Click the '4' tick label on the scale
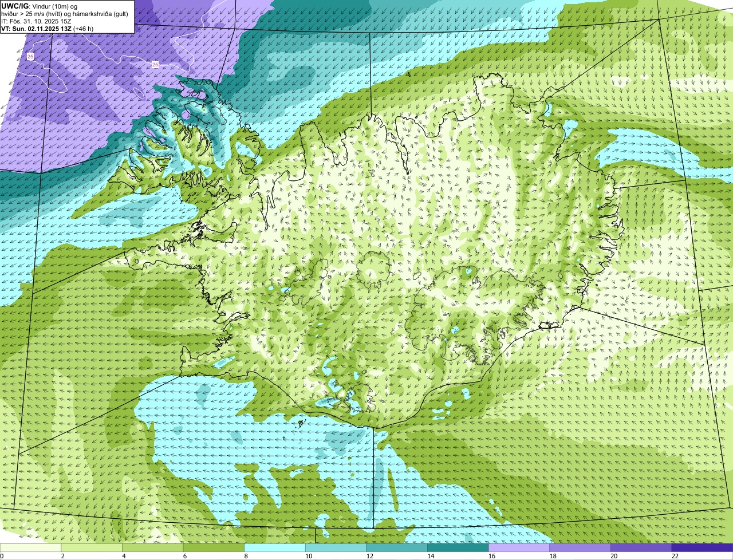The image size is (733, 560). tap(124, 556)
